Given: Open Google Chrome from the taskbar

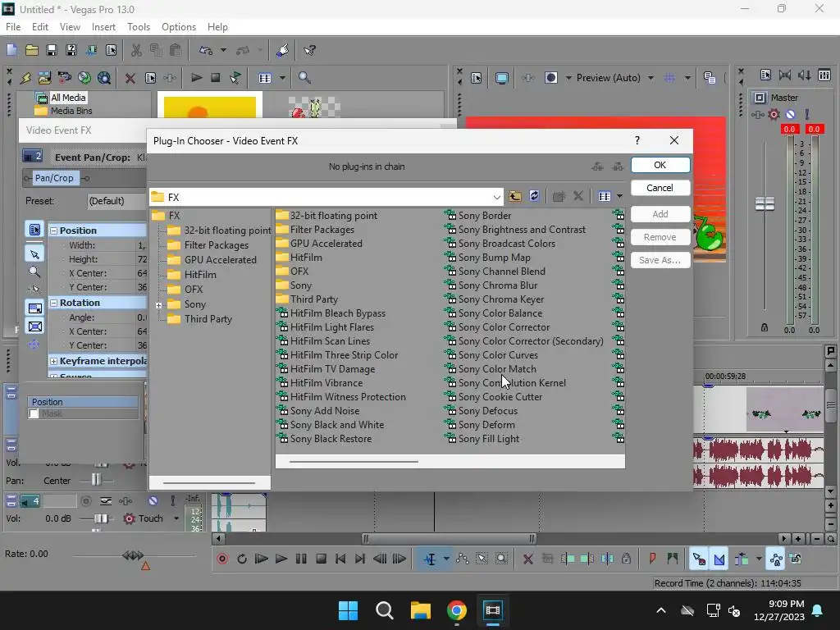Looking at the screenshot, I should [x=456, y=610].
